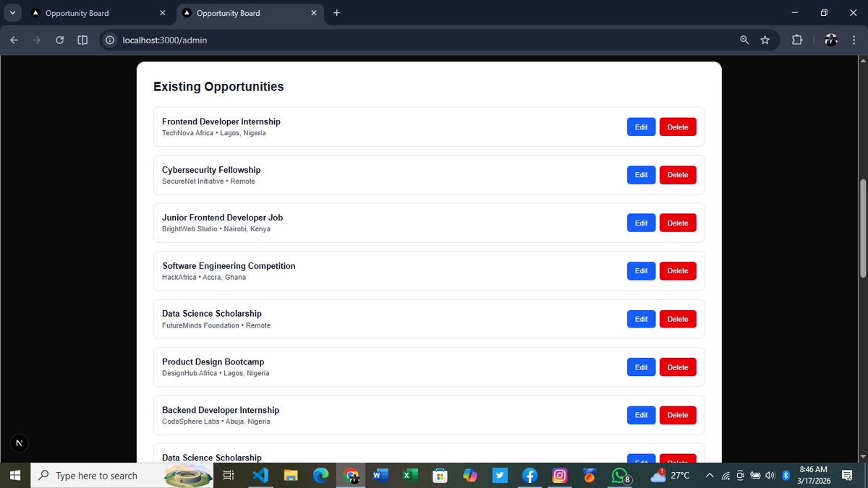
Task: Show hidden system tray icons
Action: (x=710, y=476)
